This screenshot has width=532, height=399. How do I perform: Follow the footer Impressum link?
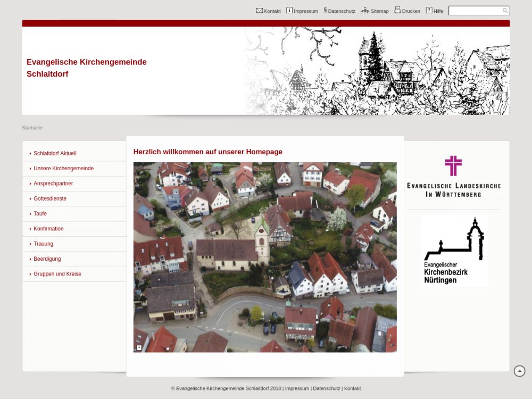coord(297,388)
